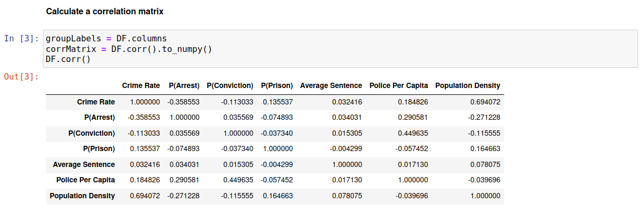644x211 pixels.
Task: Click 0.290581 in the P(Arrest) row
Action: (413, 118)
